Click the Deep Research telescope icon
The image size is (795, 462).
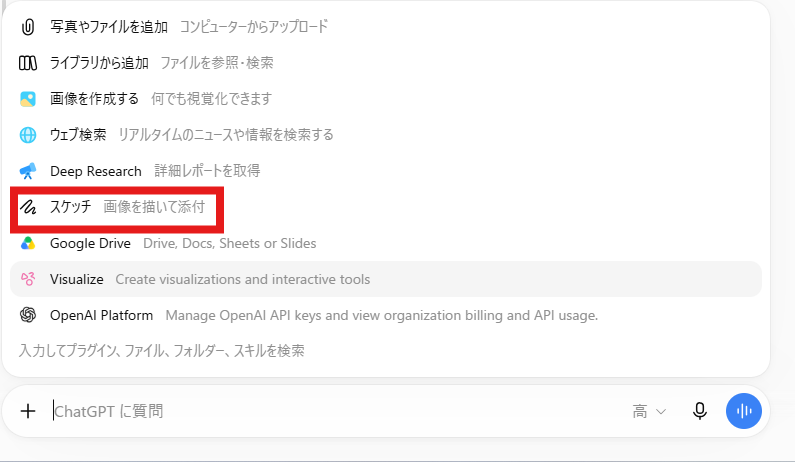click(x=28, y=171)
